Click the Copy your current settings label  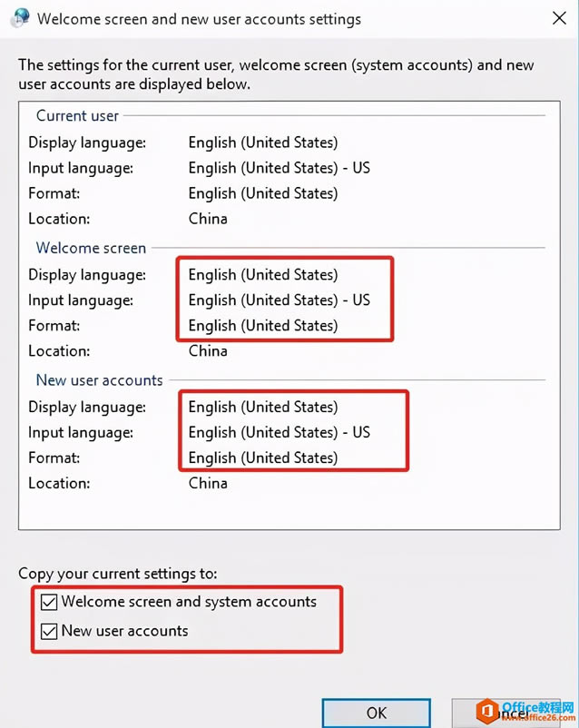pos(118,574)
